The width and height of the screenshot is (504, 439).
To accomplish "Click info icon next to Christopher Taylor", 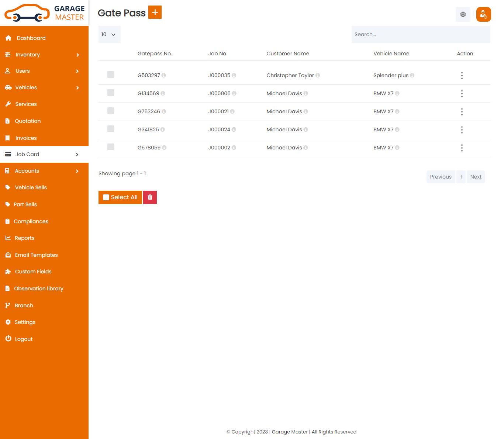I will (x=318, y=75).
